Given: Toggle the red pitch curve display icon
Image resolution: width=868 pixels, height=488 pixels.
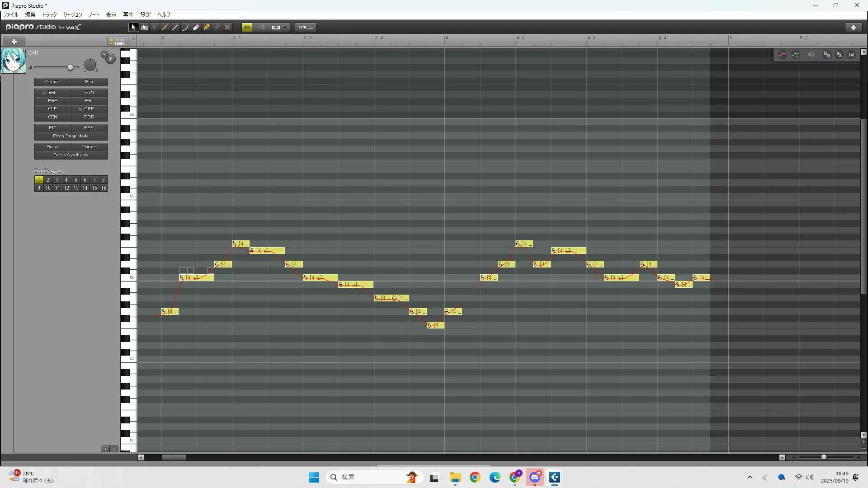Looking at the screenshot, I should click(783, 54).
